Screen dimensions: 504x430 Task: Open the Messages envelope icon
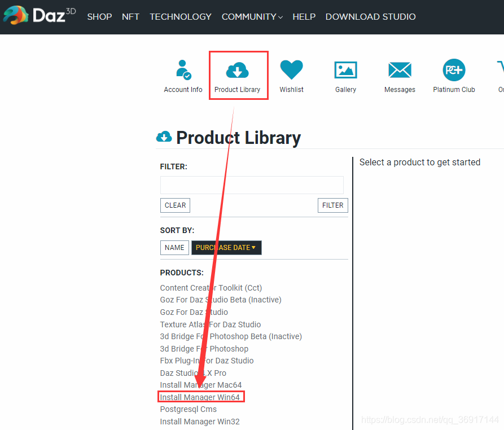[400, 70]
